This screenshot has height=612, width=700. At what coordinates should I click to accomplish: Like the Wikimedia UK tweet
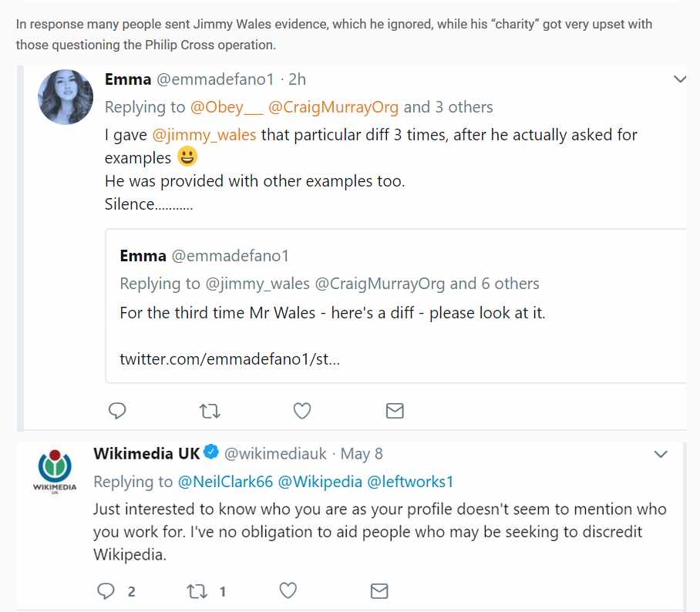point(288,591)
